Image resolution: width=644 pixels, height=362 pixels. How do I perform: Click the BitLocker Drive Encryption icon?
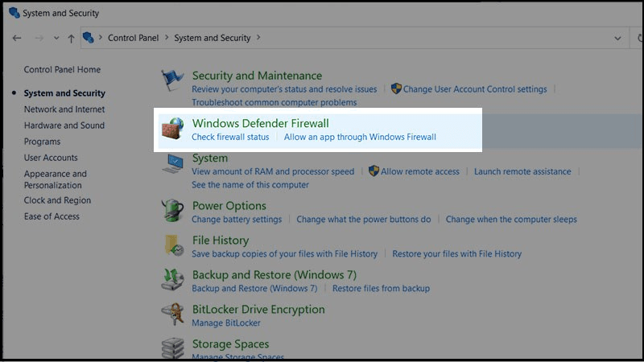172,315
